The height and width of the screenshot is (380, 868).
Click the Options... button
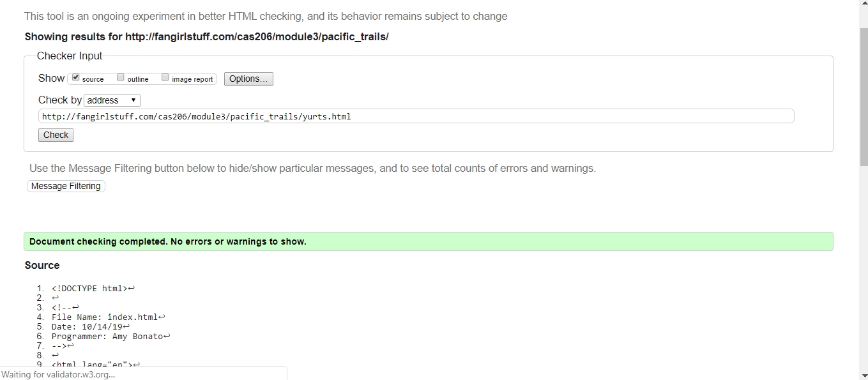[x=248, y=79]
